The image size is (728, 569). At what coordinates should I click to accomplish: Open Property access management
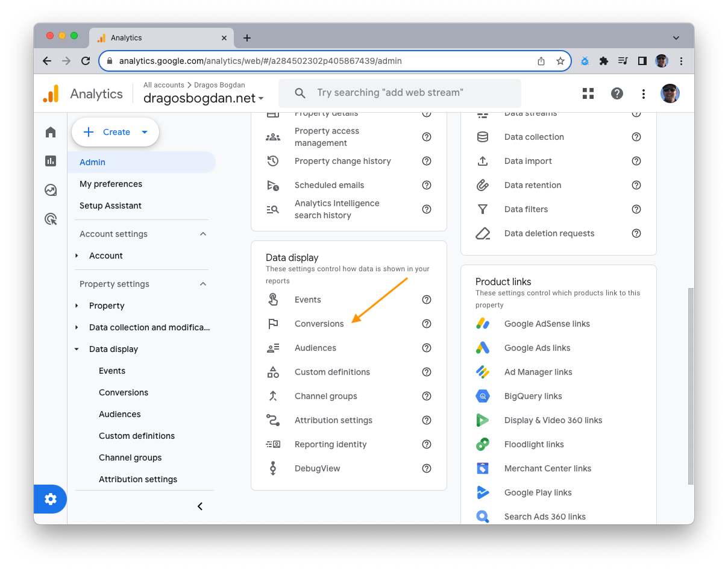[327, 137]
